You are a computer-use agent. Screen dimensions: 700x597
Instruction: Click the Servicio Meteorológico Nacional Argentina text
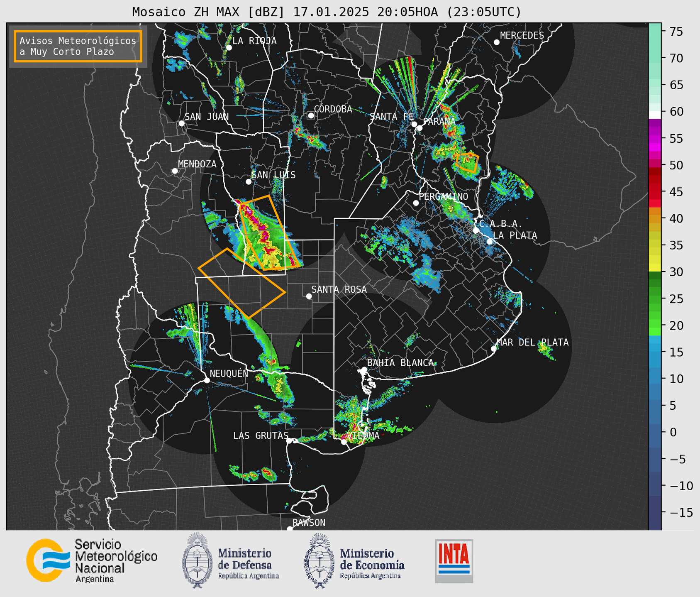pyautogui.click(x=116, y=561)
